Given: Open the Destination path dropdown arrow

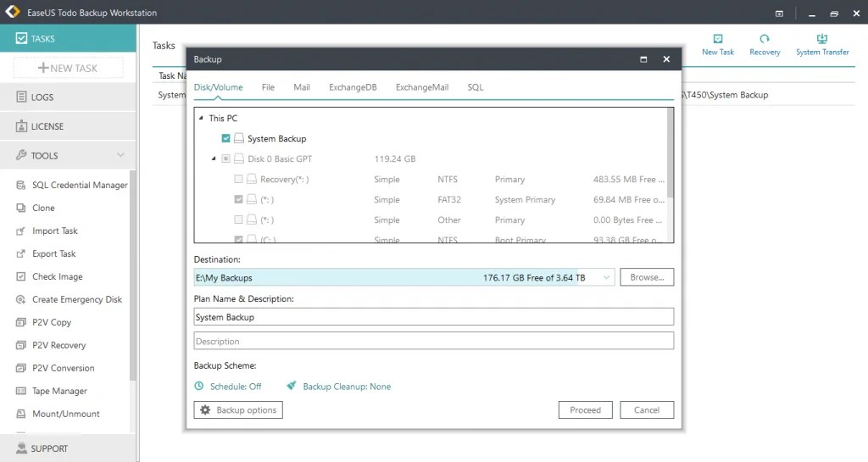Looking at the screenshot, I should tap(606, 278).
